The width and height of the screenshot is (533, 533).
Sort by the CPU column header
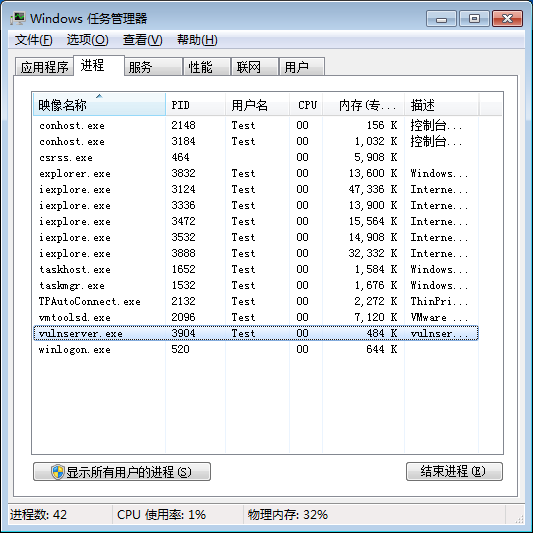306,105
